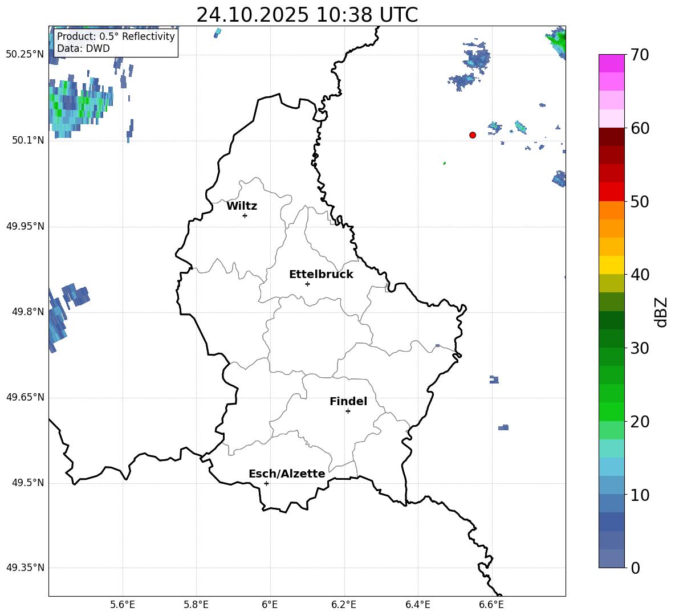This screenshot has width=675, height=616.
Task: Click the 0 value on the colorbar
Action: (x=635, y=568)
